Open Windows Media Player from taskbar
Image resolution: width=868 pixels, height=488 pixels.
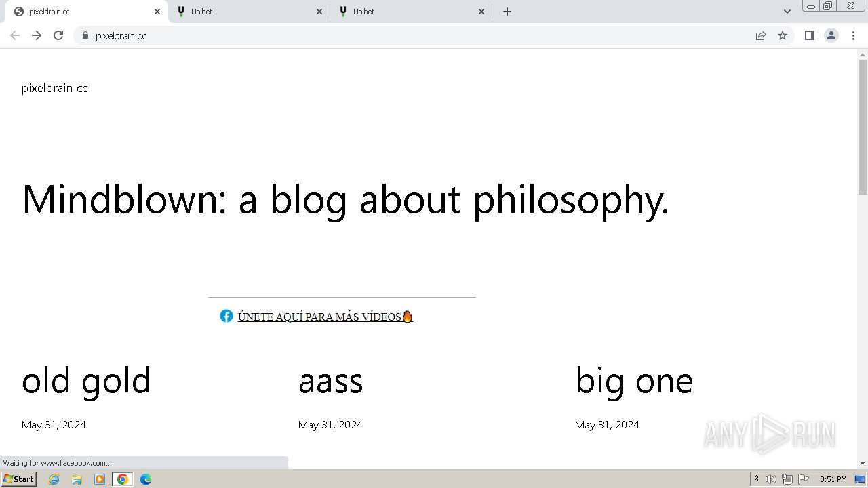[100, 479]
